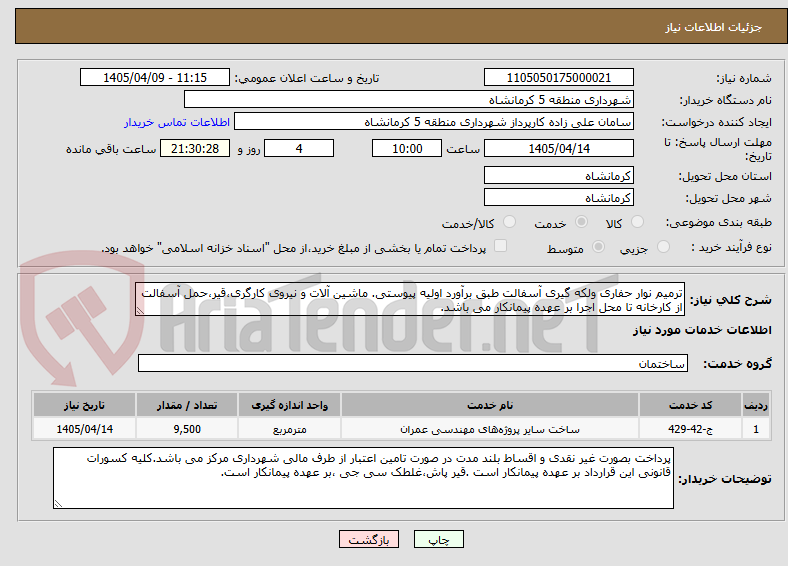This screenshot has height=566, width=788.
Task: Select the کالا/خدمت radio button
Action: pyautogui.click(x=509, y=222)
